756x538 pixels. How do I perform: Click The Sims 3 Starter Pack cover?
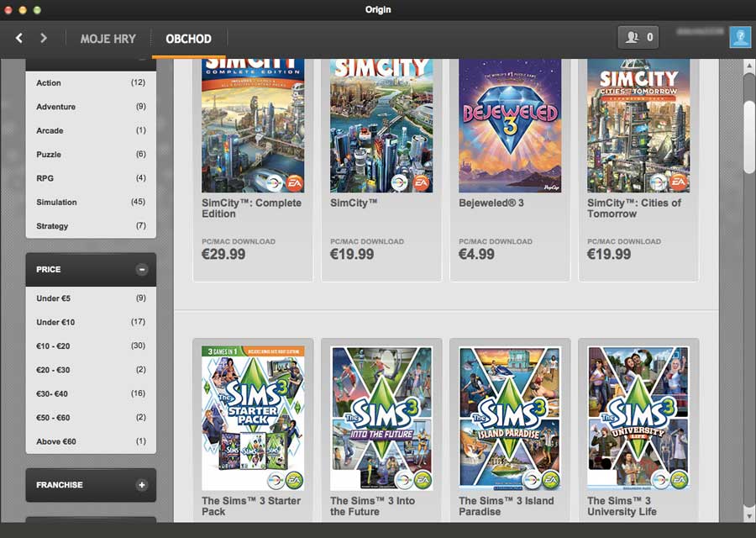coord(253,418)
